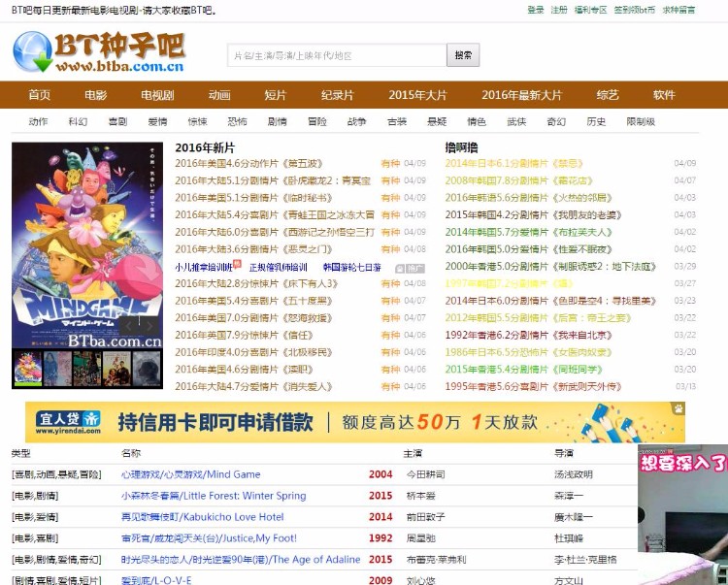Viewport: 728px width, 585px height.
Task: Filter by 奇幻 genre
Action: 557,121
